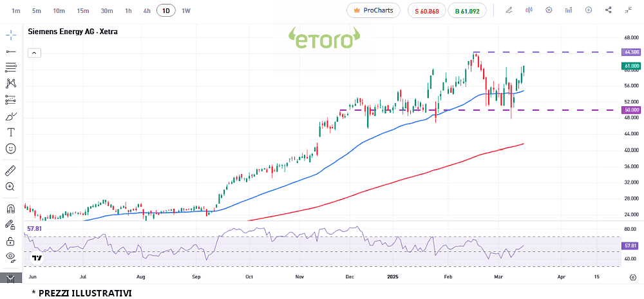
Task: Click the 24.000 price scale value
Action: (x=631, y=215)
